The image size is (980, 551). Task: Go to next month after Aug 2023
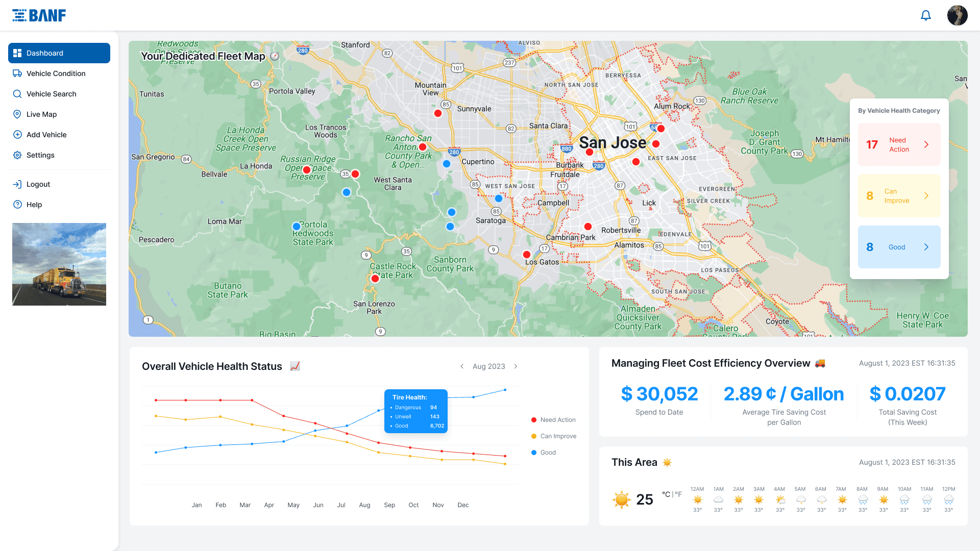516,366
